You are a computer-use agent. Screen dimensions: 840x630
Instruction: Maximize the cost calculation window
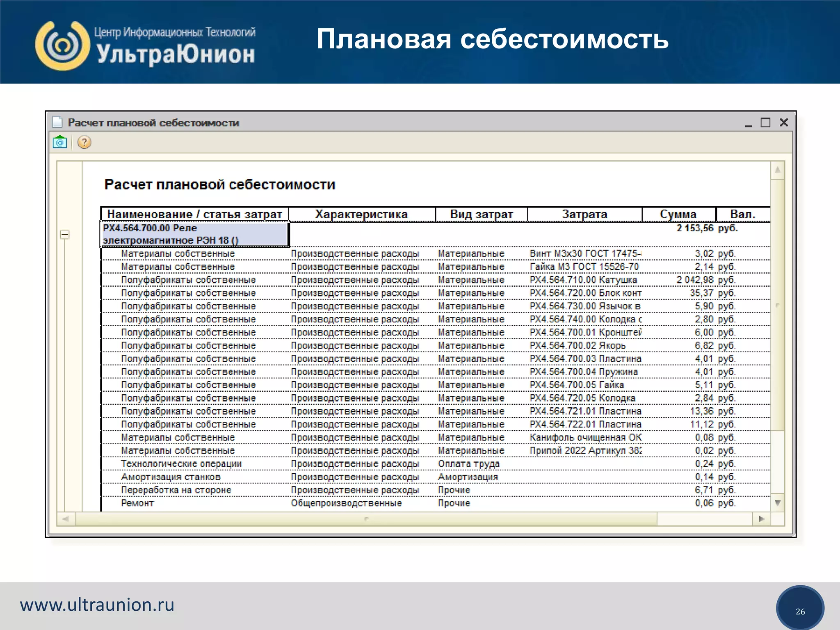coord(765,122)
